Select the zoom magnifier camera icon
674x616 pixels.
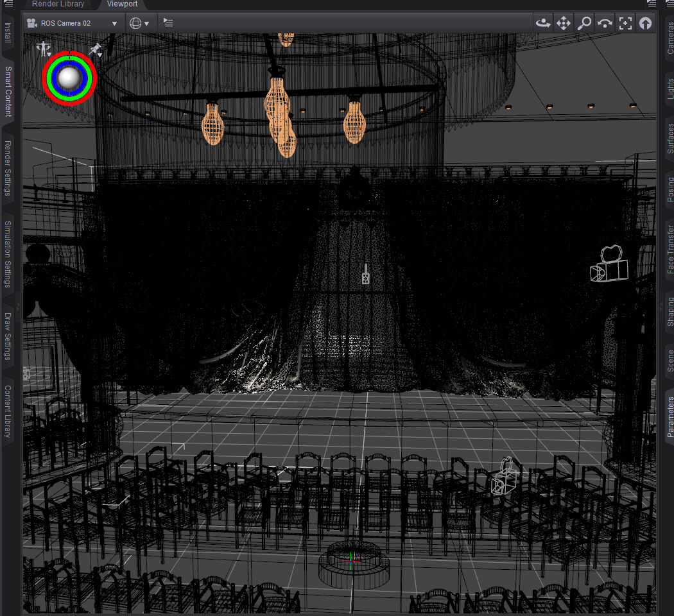point(584,23)
